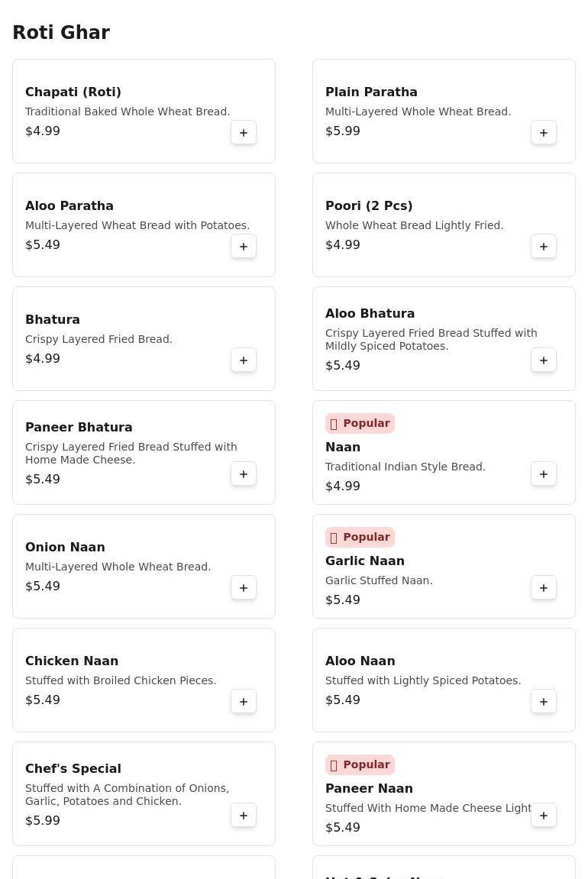This screenshot has width=588, height=879.
Task: Add Chapati (Roti) with plus button
Action: point(244,133)
